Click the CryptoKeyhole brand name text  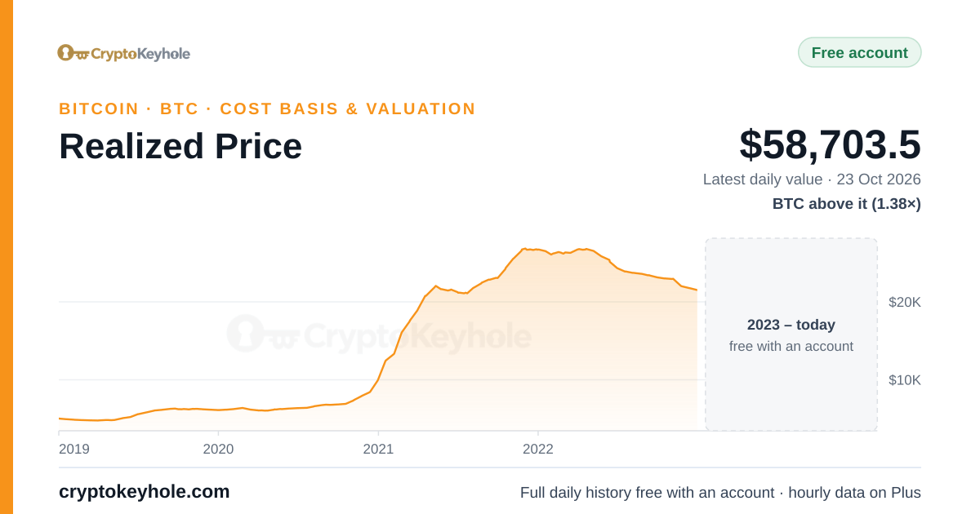140,54
